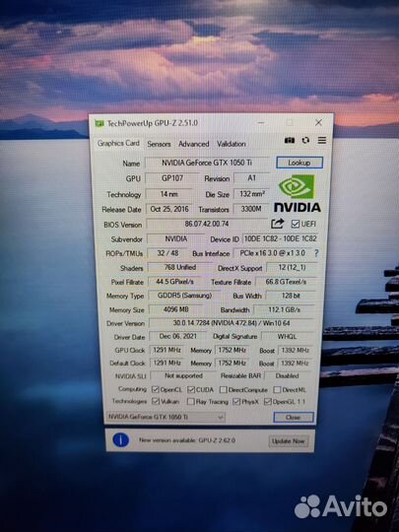Image resolution: width=399 pixels, height=532 pixels.
Task: Toggle the Ray Tracing checkbox
Action: click(x=191, y=402)
